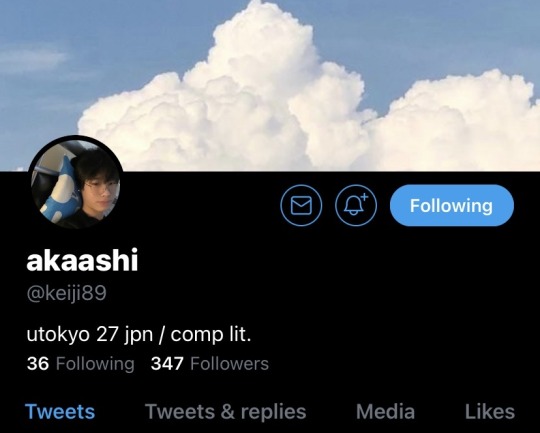The image size is (540, 433).
Task: Open the Tweets & replies tab
Action: [x=226, y=411]
